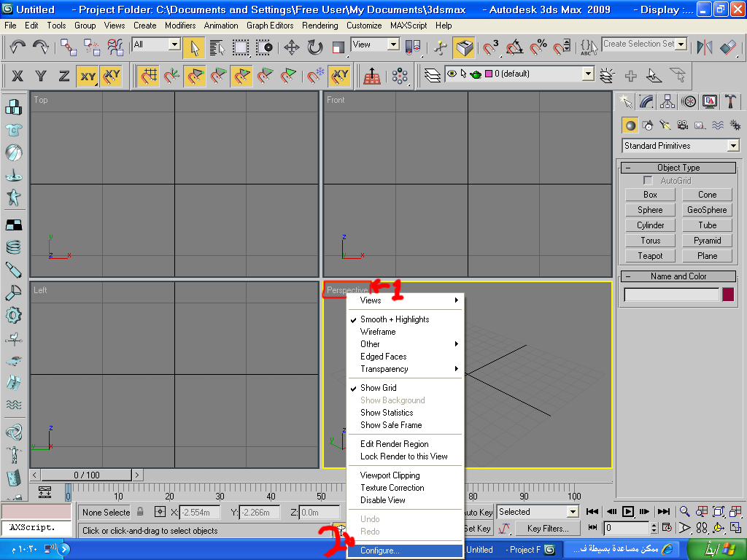Image resolution: width=747 pixels, height=560 pixels.
Task: Click the X coordinate field
Action: (200, 513)
